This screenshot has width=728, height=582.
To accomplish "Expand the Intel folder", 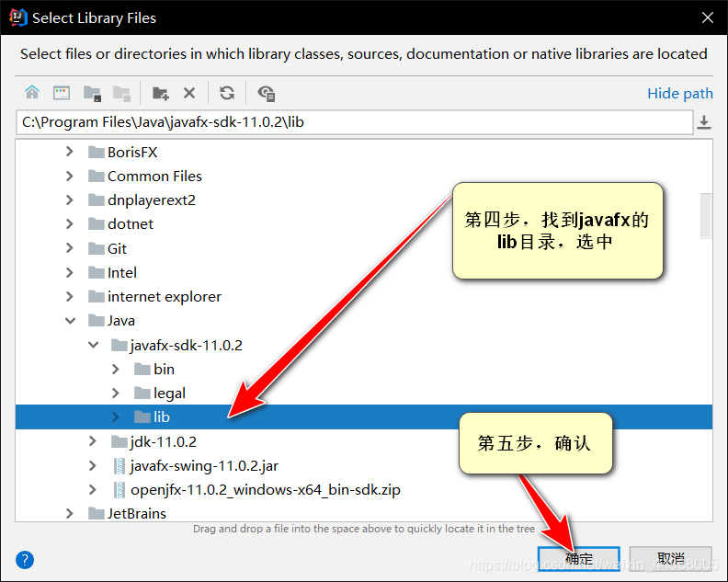I will tap(70, 272).
